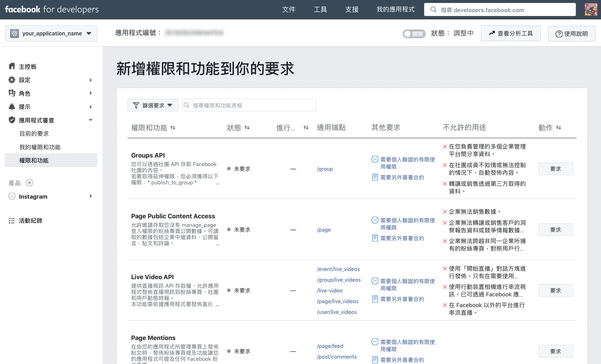Viewport: 601px width, 364px height.
Task: Click Live Video API 需要個人驗證的有限使用權限 link
Action: pos(408,285)
